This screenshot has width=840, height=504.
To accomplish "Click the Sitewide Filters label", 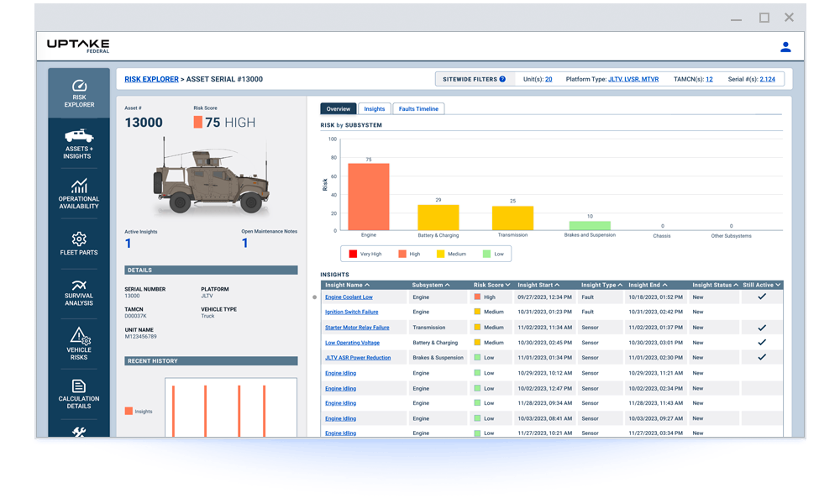I will (470, 79).
